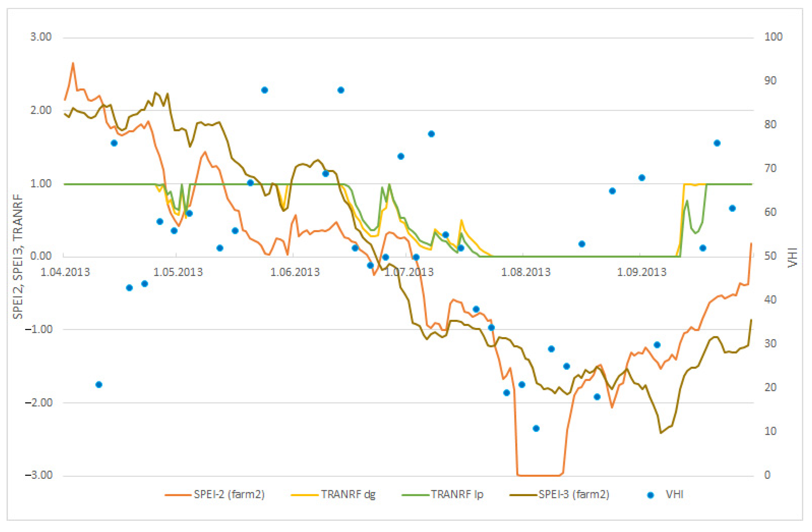The image size is (812, 532).
Task: Select the SPEI-3 (farm2) legend label
Action: click(573, 494)
